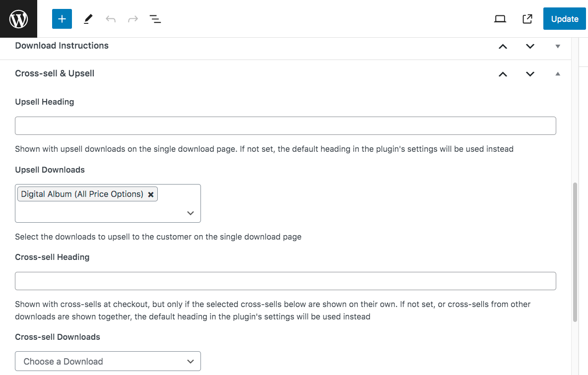The height and width of the screenshot is (375, 588).
Task: Click inside the Cross-sell Heading field
Action: [285, 281]
